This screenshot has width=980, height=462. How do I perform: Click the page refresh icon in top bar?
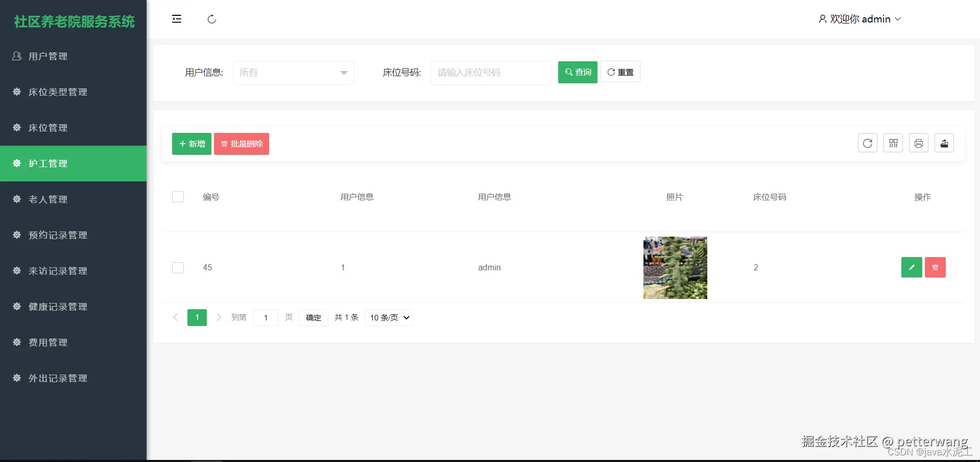tap(211, 19)
